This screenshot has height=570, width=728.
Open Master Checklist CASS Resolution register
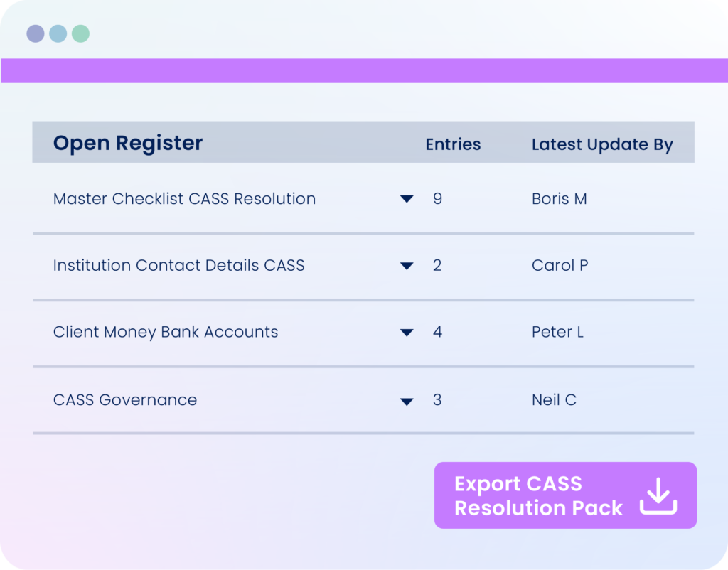pyautogui.click(x=184, y=199)
